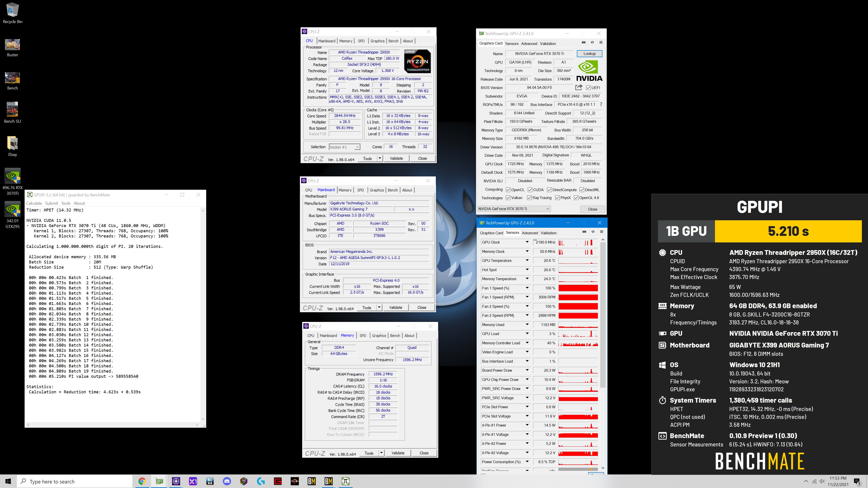868x488 pixels.
Task: Toggle the CUDA checkbox
Action: click(530, 190)
